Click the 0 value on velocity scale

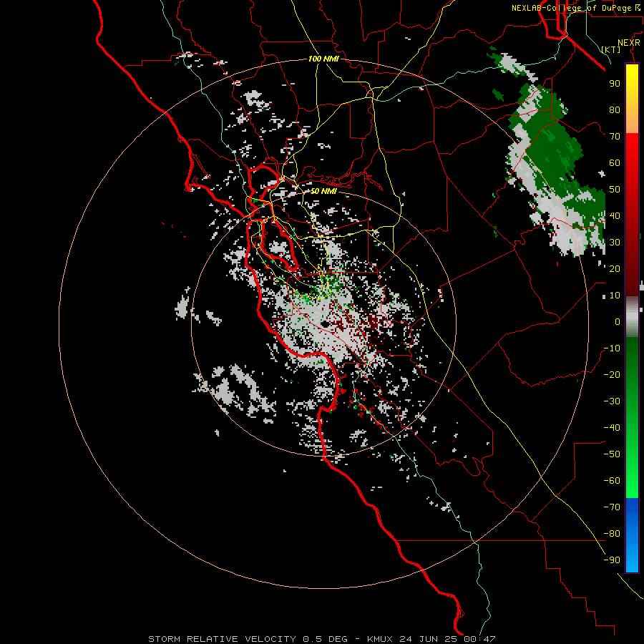coord(618,322)
